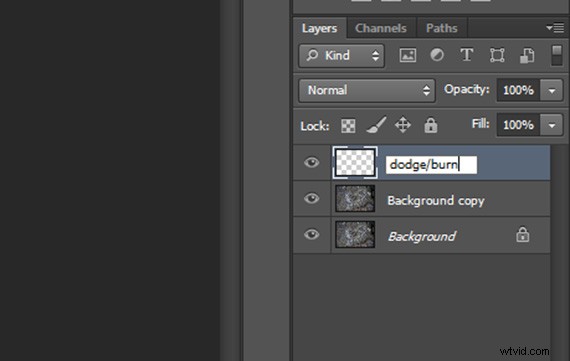Click the Opacity 100% value field
Image resolution: width=570 pixels, height=361 pixels.
point(519,90)
